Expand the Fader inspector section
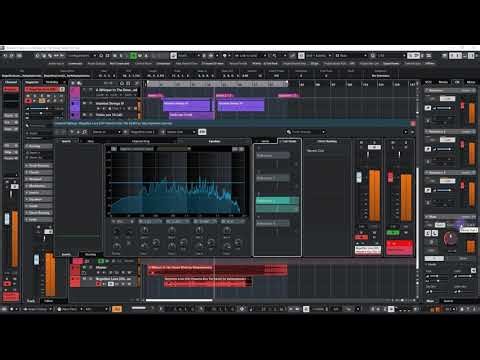Screen dimensions: 480x360 [x=39, y=220]
